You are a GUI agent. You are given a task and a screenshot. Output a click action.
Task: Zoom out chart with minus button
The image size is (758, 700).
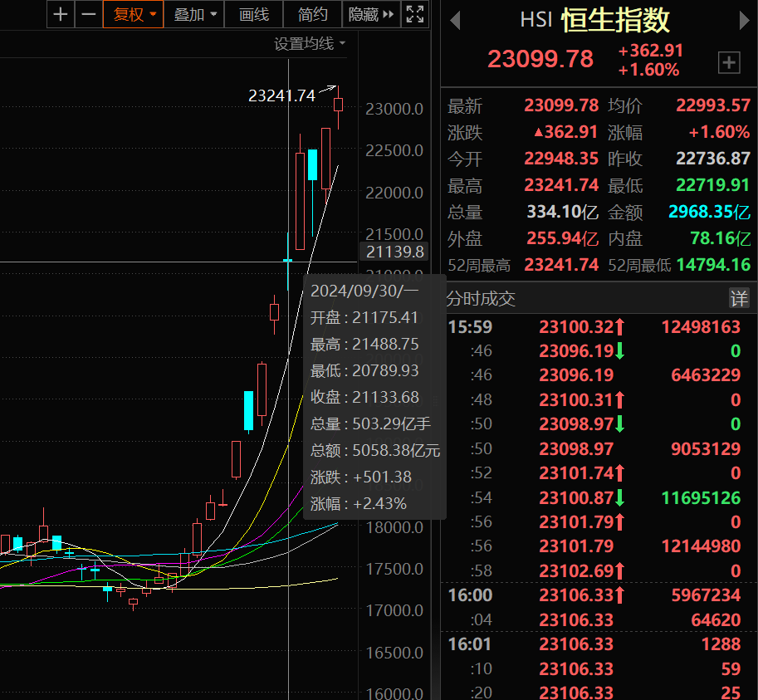89,14
